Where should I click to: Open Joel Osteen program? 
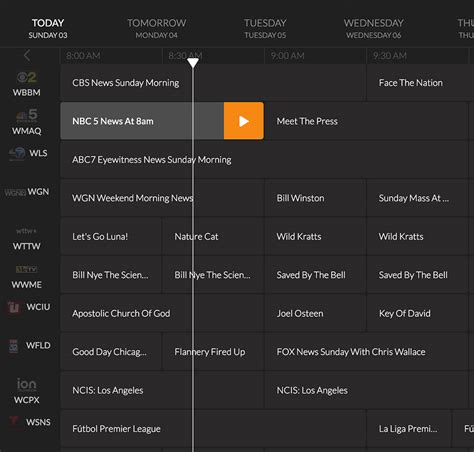315,313
